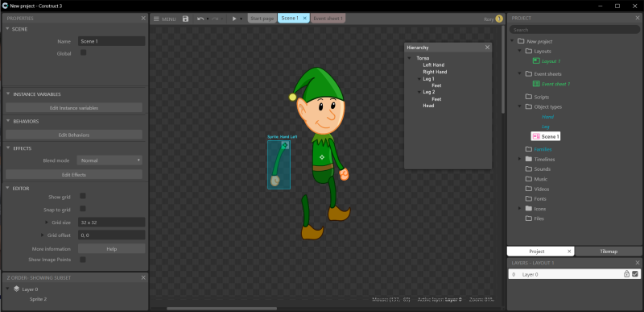
Task: Open the Blend mode dropdown
Action: pyautogui.click(x=109, y=160)
